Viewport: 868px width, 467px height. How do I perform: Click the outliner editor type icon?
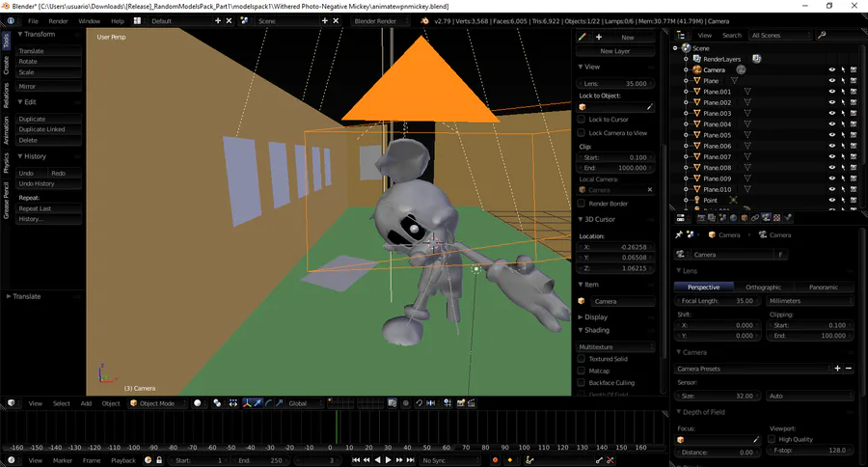pos(681,35)
